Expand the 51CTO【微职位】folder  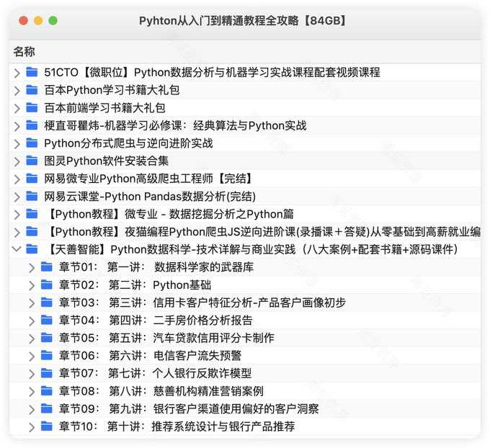coord(17,73)
